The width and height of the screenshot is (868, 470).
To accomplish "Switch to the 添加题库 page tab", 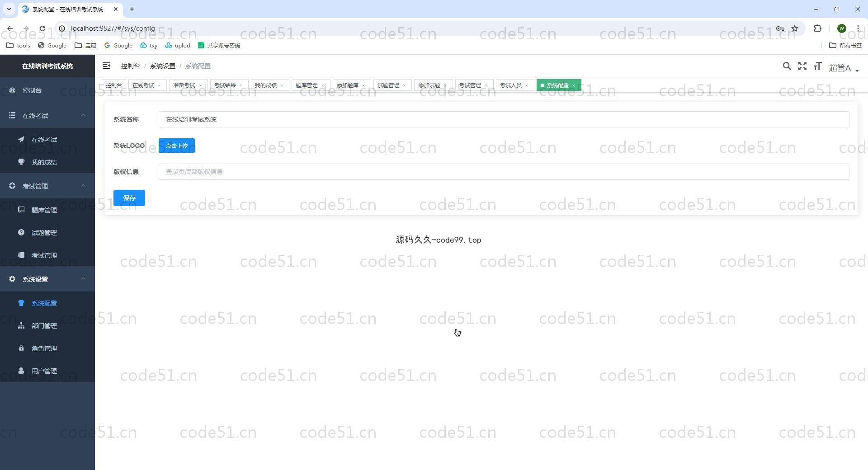I will (348, 85).
